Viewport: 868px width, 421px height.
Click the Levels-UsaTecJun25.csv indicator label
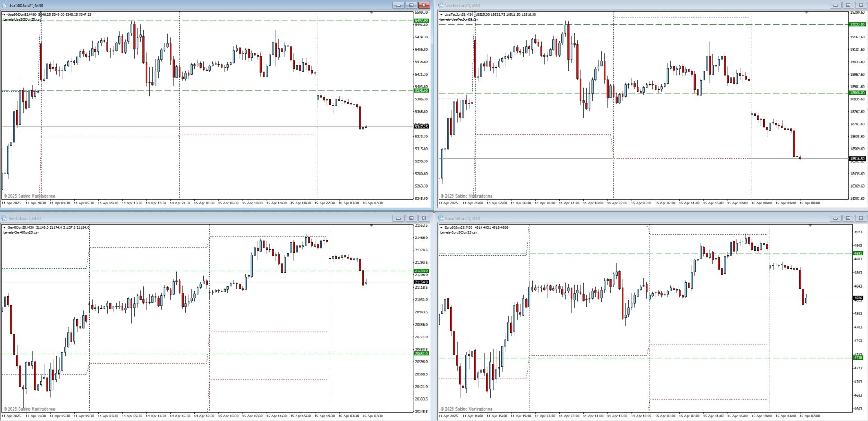click(459, 19)
